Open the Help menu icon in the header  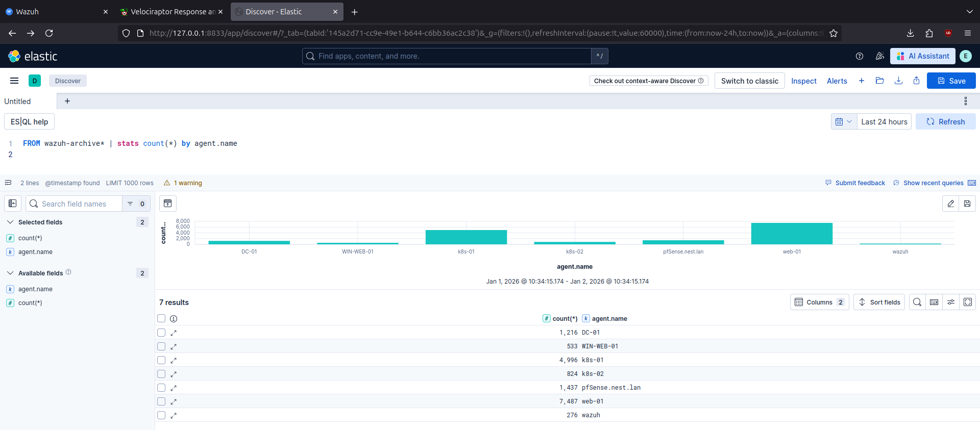click(860, 56)
